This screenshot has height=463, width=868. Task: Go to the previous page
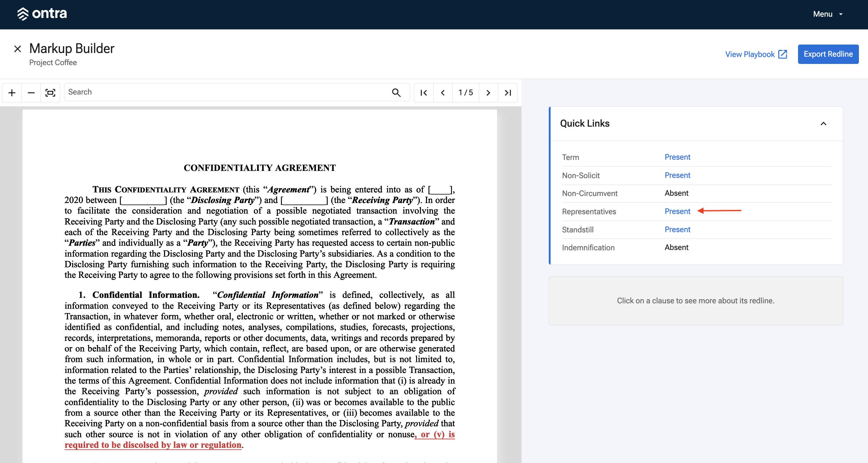(x=443, y=92)
